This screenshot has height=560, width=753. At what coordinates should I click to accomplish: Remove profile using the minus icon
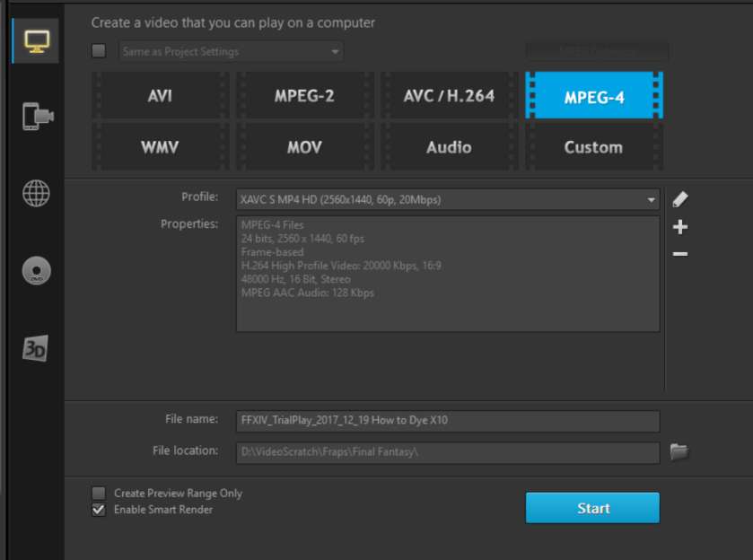(680, 255)
